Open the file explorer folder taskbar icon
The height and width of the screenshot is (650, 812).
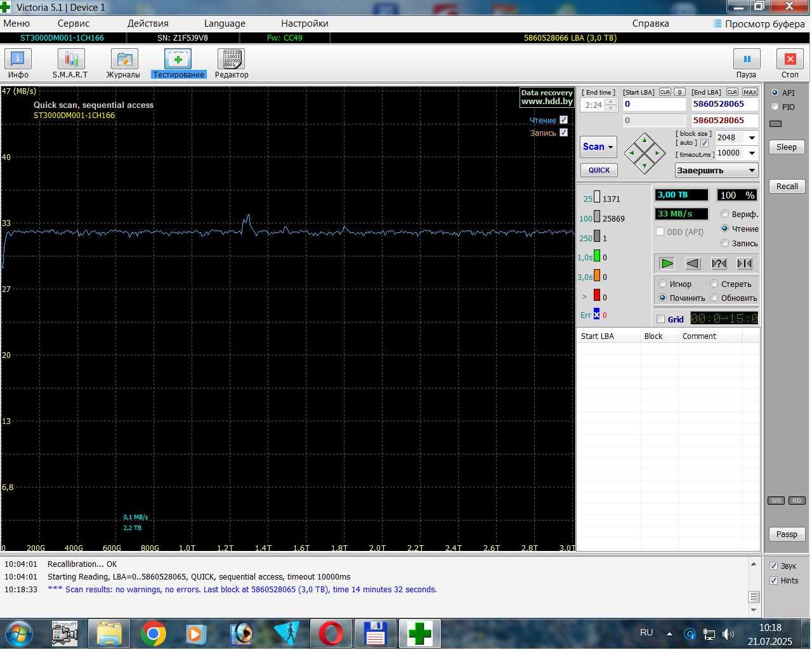109,633
